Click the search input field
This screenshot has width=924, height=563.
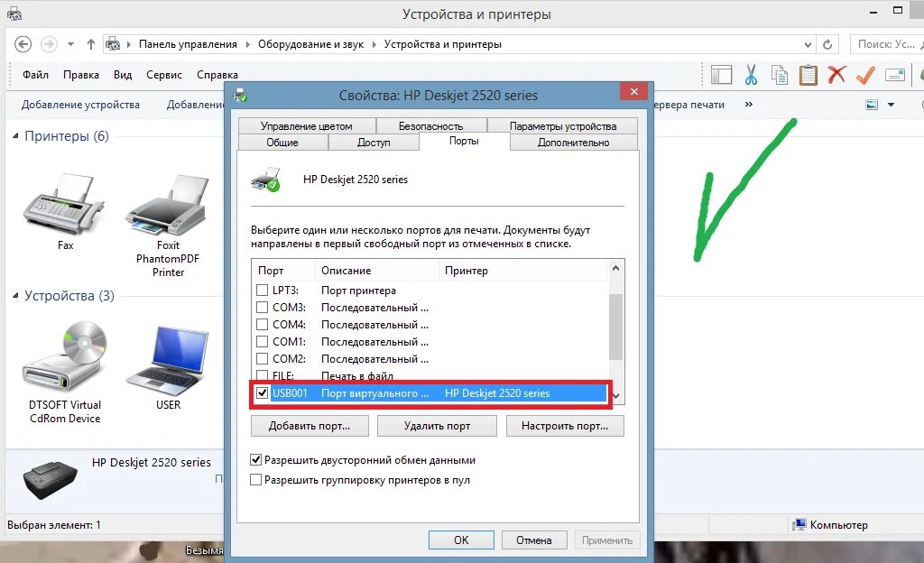(886, 44)
